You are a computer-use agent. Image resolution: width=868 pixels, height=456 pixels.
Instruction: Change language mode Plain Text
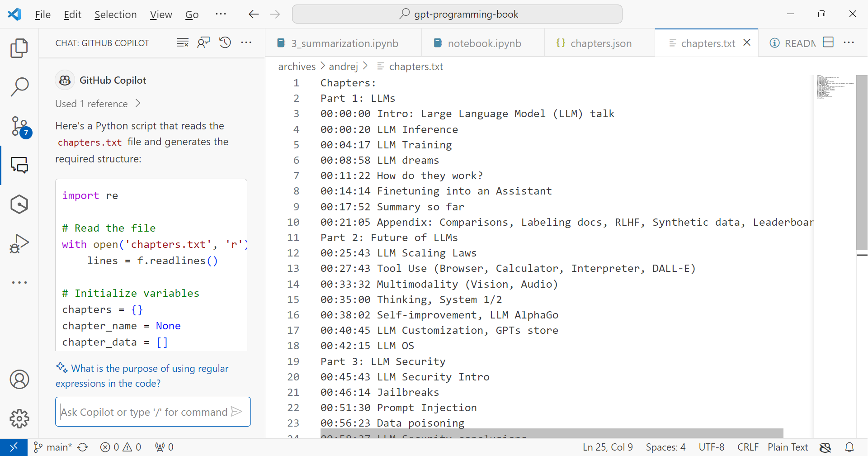pyautogui.click(x=788, y=447)
